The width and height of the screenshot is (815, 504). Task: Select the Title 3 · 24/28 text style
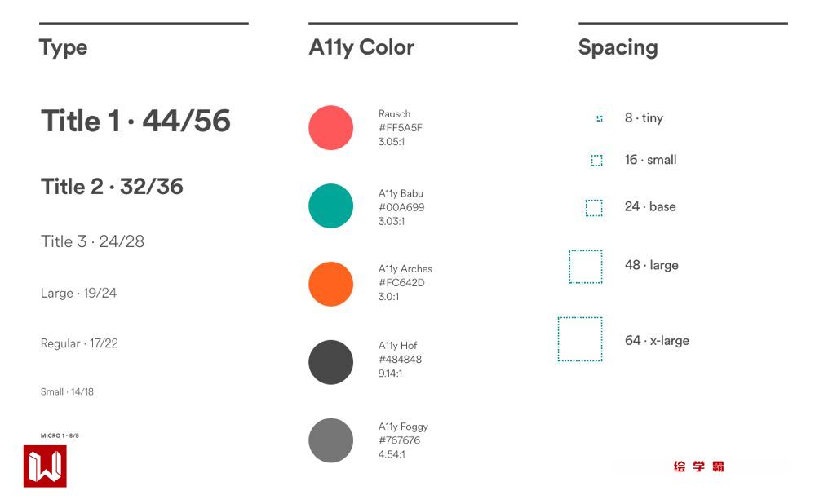pos(92,241)
